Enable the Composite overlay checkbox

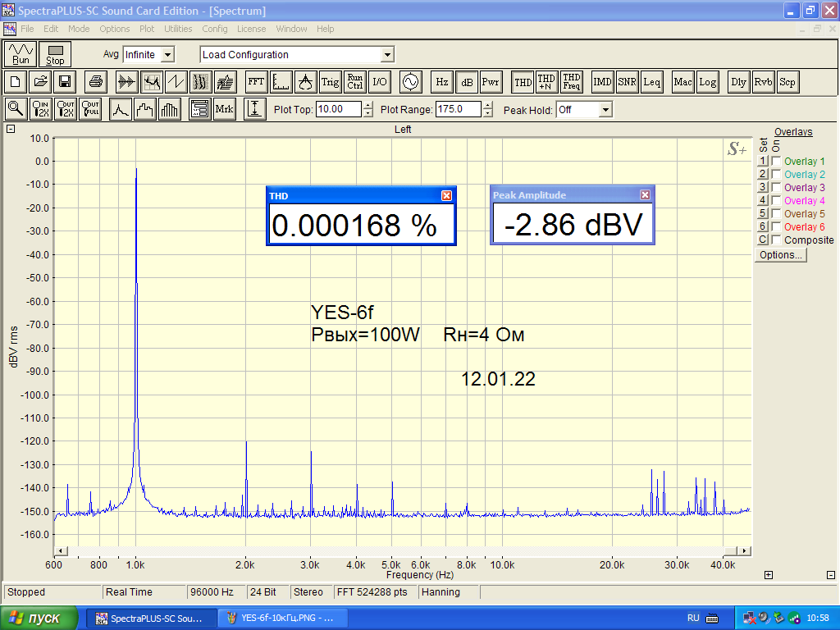click(776, 240)
